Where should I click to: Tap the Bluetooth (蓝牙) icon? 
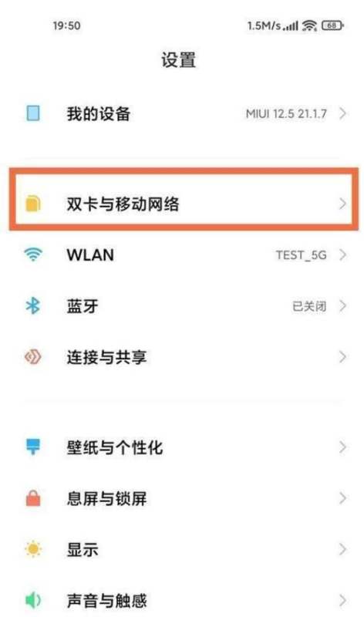[33, 305]
